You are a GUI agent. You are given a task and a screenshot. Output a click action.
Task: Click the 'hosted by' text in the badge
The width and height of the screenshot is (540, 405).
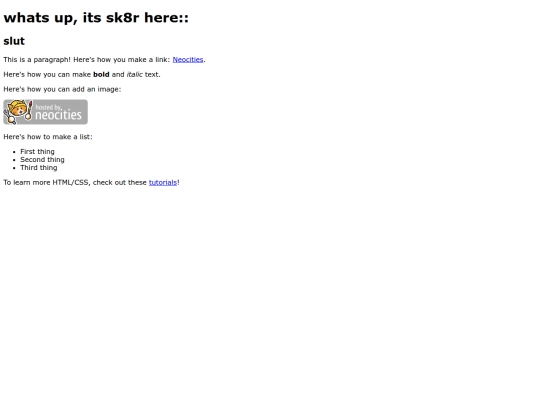tap(48, 107)
